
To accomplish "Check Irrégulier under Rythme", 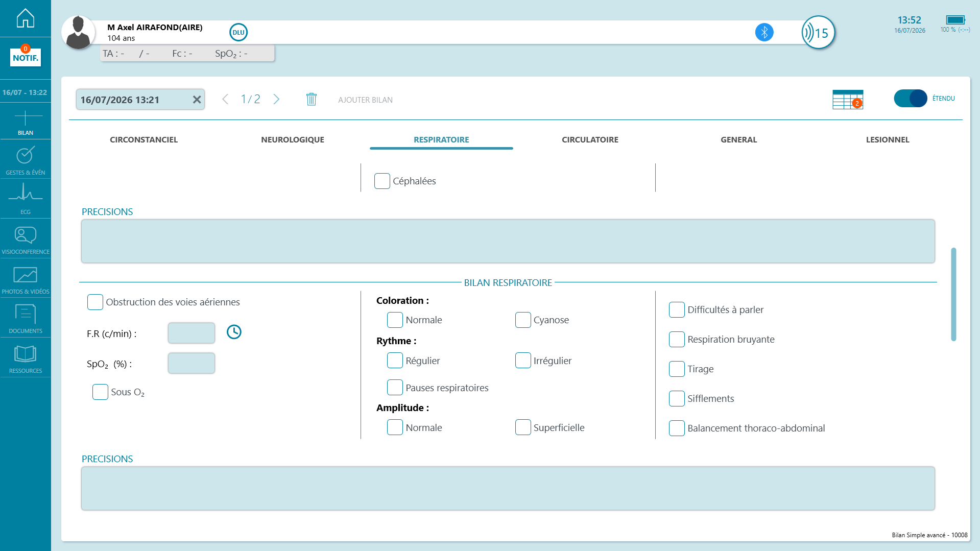I will pyautogui.click(x=523, y=361).
